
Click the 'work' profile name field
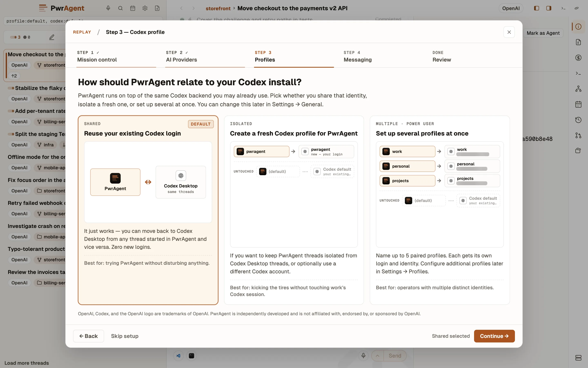pyautogui.click(x=407, y=151)
